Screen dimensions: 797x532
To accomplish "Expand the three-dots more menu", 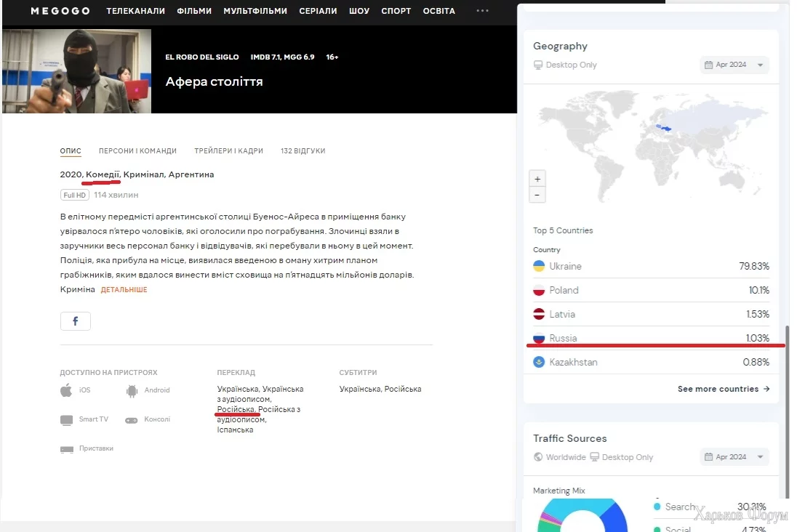I will pos(482,10).
